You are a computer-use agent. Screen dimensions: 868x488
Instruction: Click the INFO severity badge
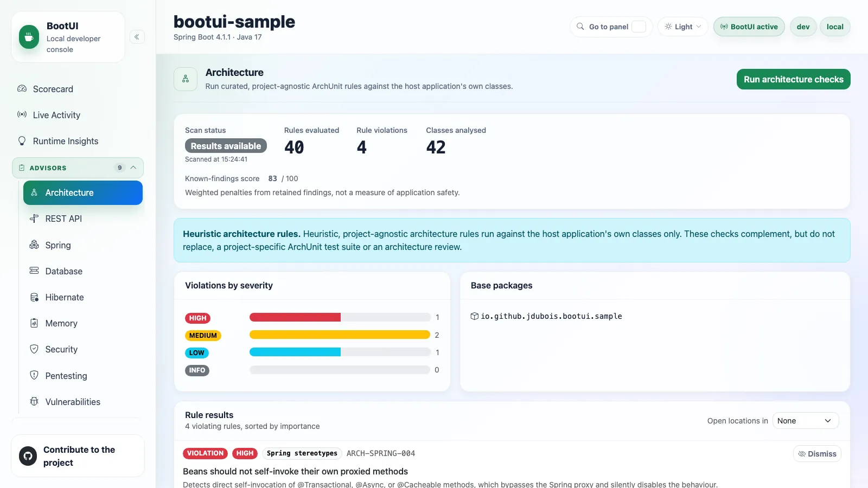(197, 370)
